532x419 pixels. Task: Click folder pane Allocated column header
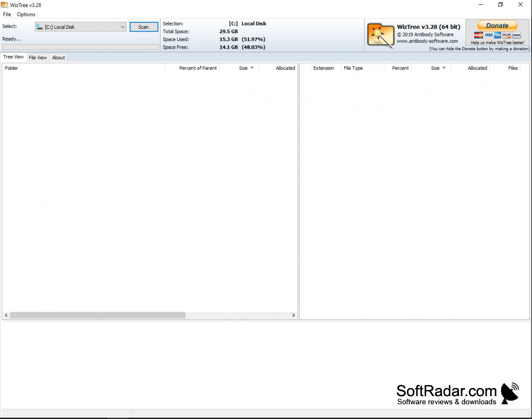point(278,68)
